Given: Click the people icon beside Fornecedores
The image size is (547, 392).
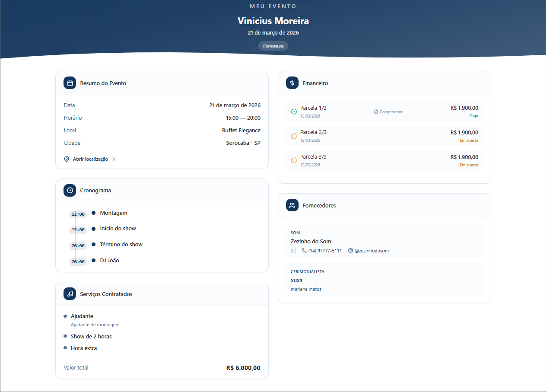Looking at the screenshot, I should tap(292, 205).
